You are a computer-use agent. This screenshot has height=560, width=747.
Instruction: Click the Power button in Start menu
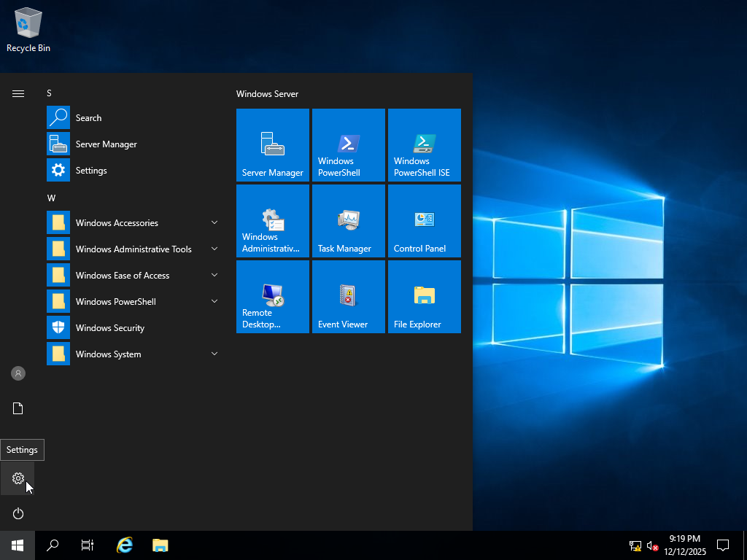(x=18, y=514)
